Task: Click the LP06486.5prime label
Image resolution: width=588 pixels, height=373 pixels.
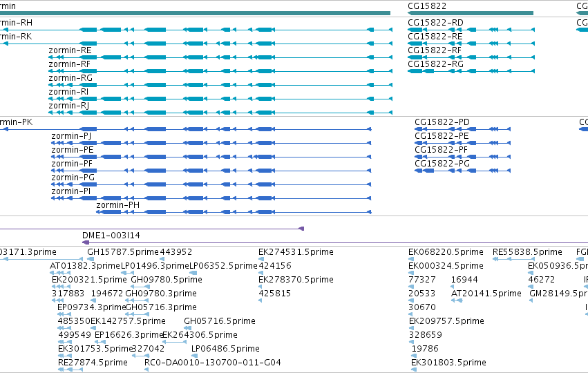Action: [x=225, y=349]
